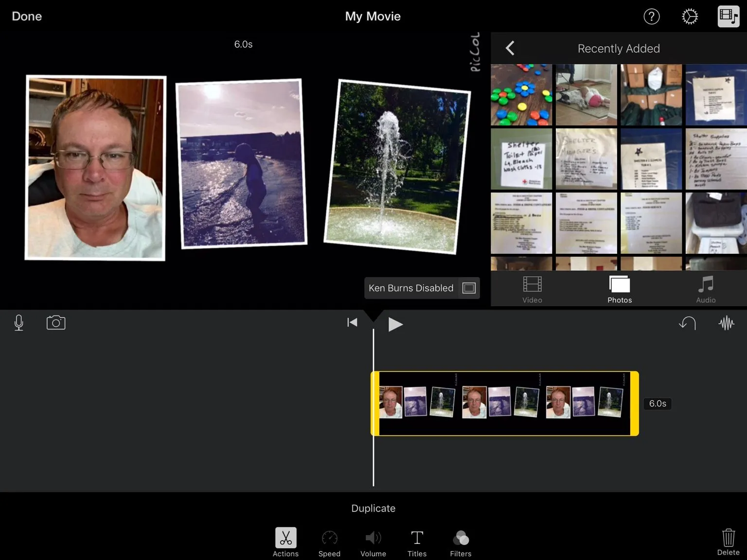This screenshot has height=560, width=747.
Task: Open the help question mark icon
Action: (x=651, y=17)
